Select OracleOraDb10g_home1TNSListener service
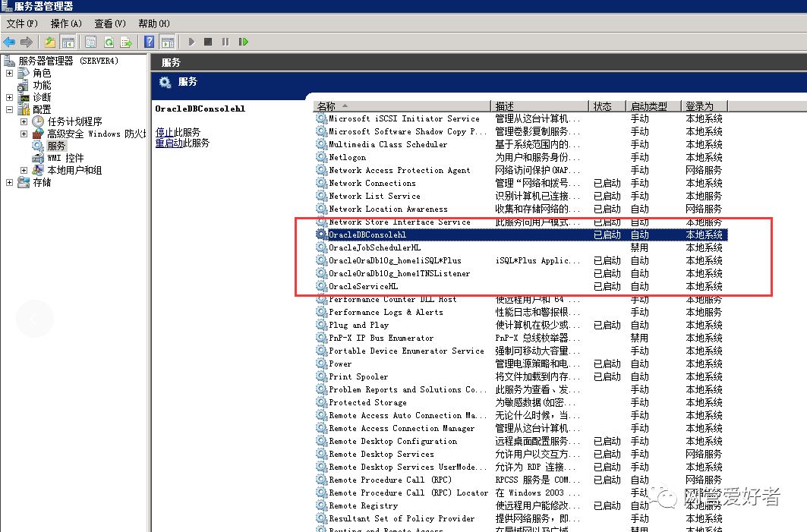 click(399, 273)
